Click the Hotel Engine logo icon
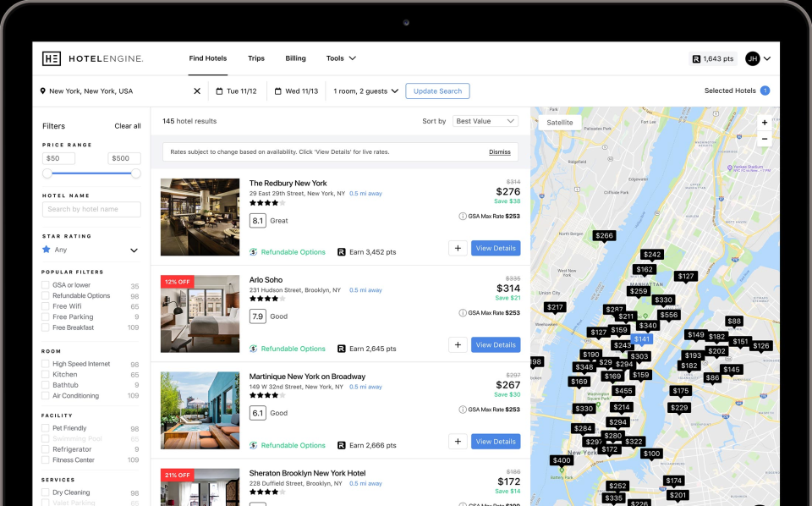This screenshot has height=506, width=812. point(51,58)
